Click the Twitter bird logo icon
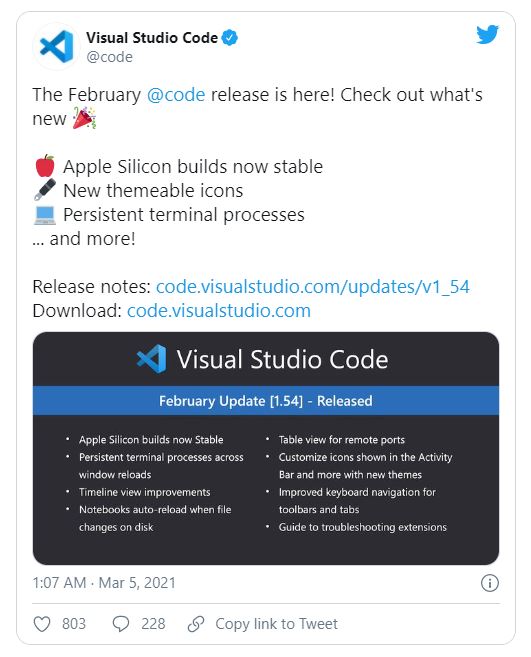 click(487, 34)
